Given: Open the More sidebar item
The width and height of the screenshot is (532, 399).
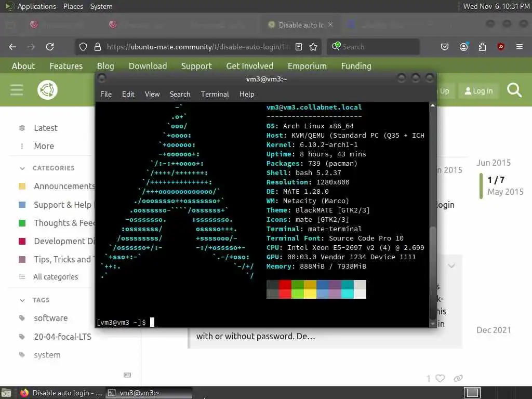Looking at the screenshot, I should [44, 146].
